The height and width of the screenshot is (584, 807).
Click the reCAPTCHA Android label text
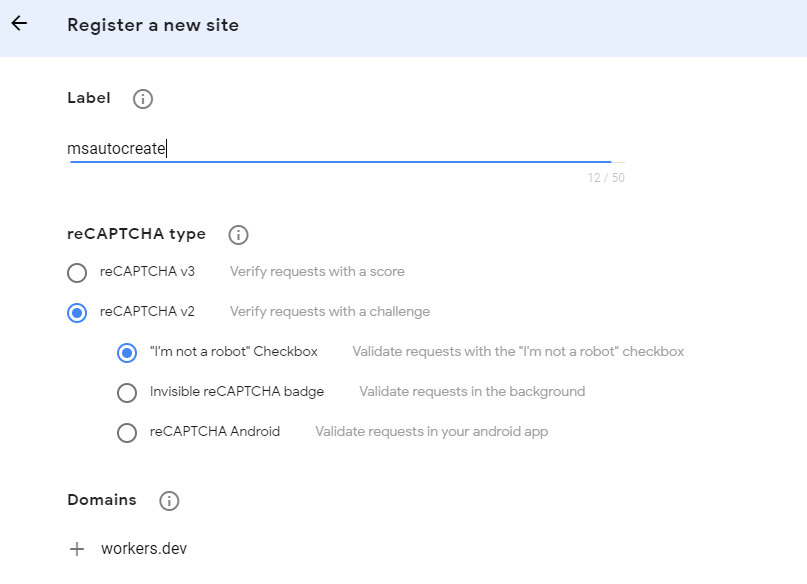(215, 431)
